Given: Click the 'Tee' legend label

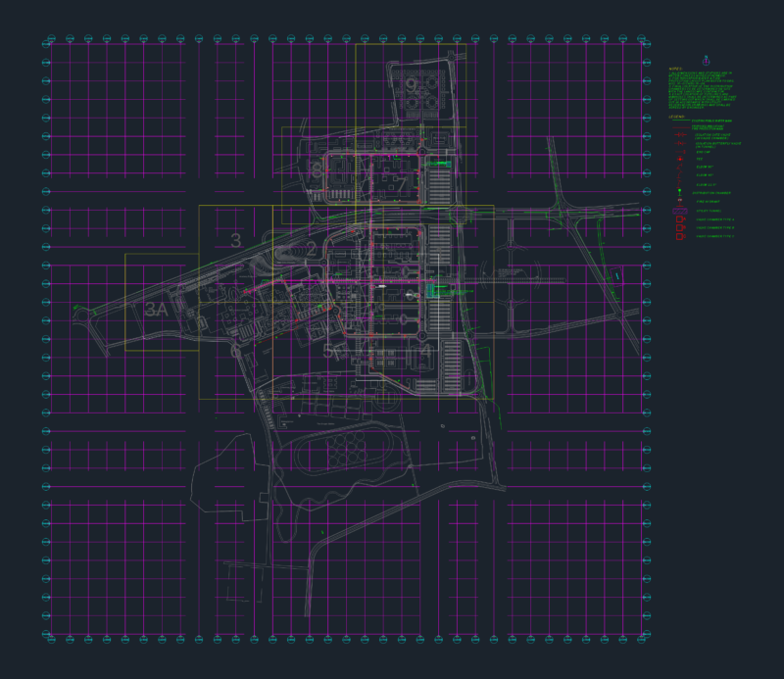Looking at the screenshot, I should (699, 159).
